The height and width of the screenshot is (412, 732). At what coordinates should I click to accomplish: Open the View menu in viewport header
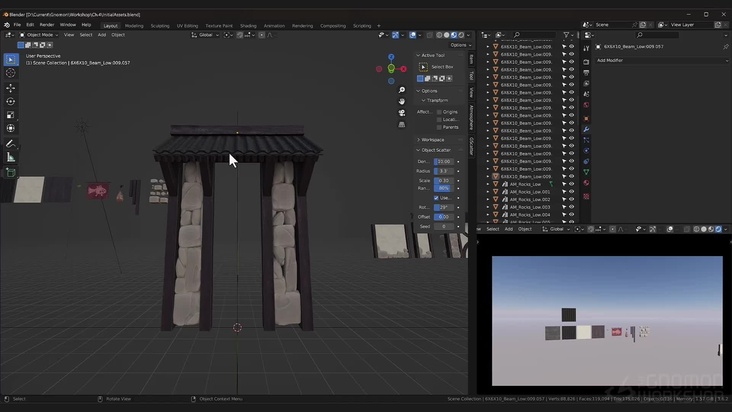click(69, 35)
